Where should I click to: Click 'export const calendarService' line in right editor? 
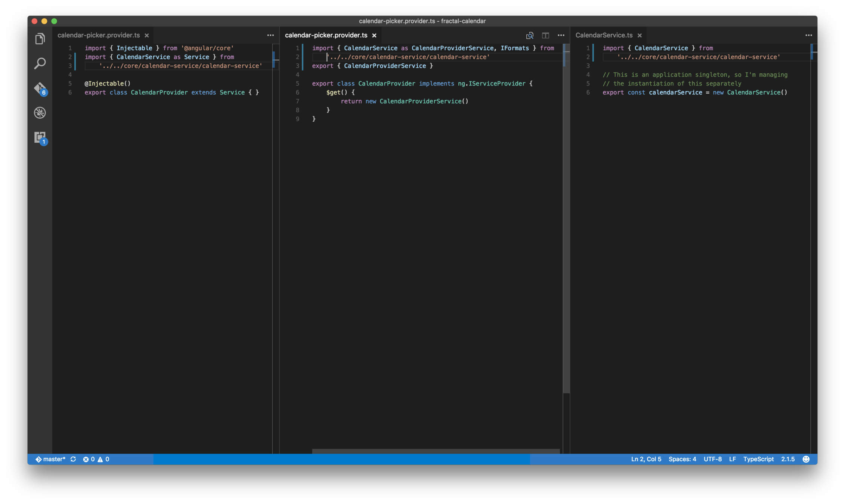(695, 92)
